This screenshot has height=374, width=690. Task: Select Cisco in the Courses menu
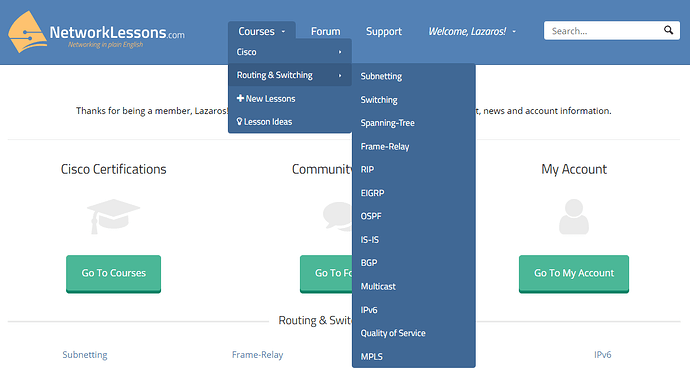[290, 52]
